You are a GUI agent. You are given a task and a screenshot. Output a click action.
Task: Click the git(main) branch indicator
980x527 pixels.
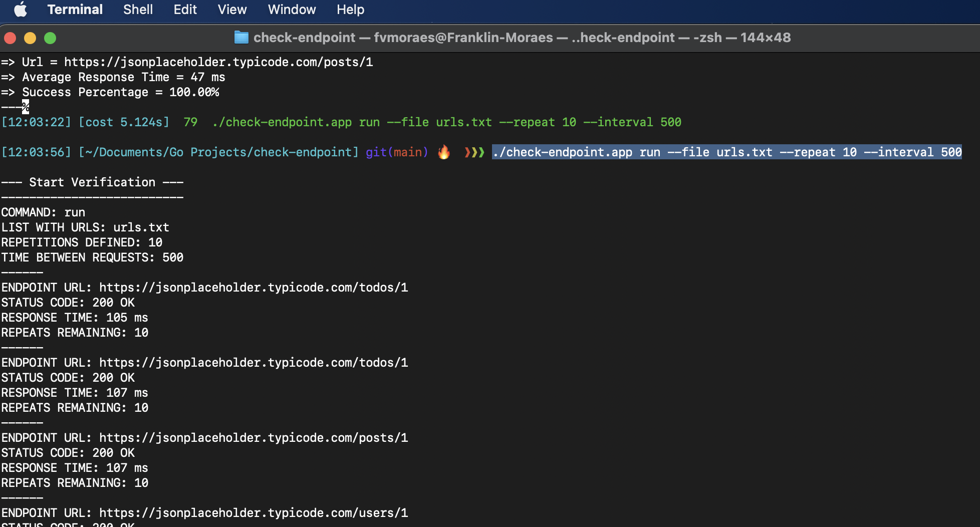[x=397, y=152]
